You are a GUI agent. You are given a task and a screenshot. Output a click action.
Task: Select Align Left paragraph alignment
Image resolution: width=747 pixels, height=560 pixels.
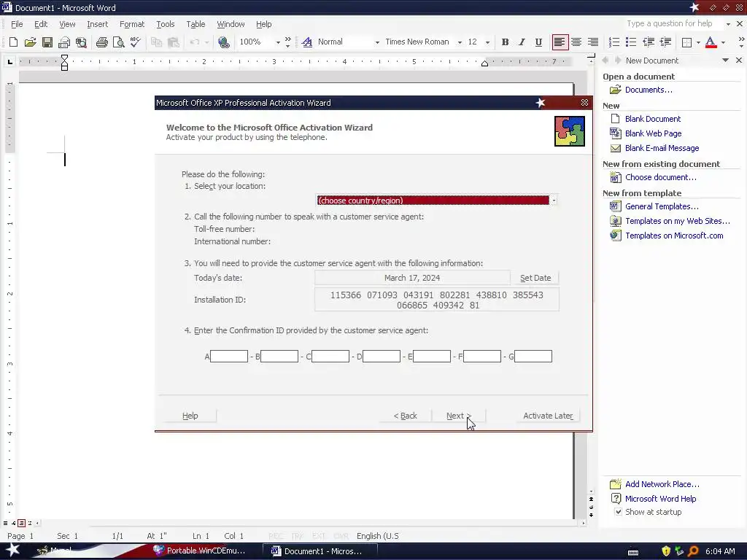560,42
